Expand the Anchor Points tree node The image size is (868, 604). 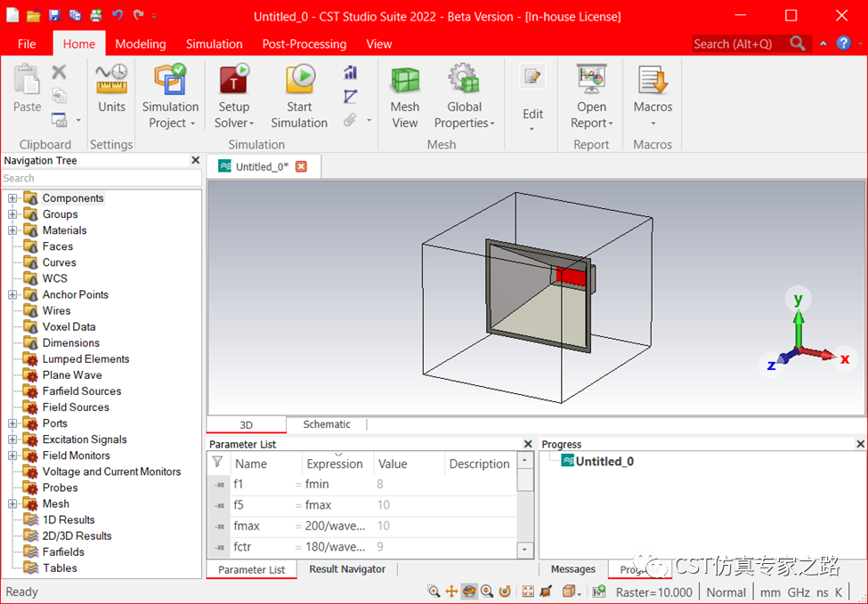point(12,294)
